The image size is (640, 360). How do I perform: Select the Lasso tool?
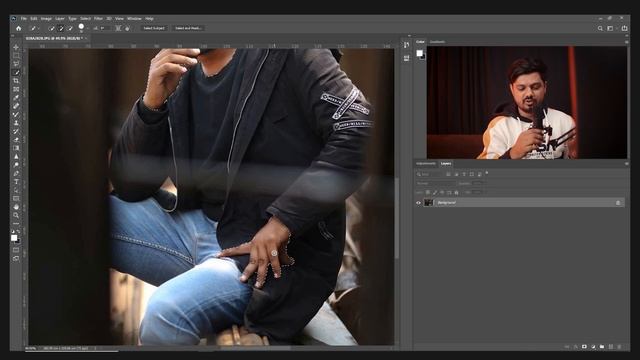point(16,64)
